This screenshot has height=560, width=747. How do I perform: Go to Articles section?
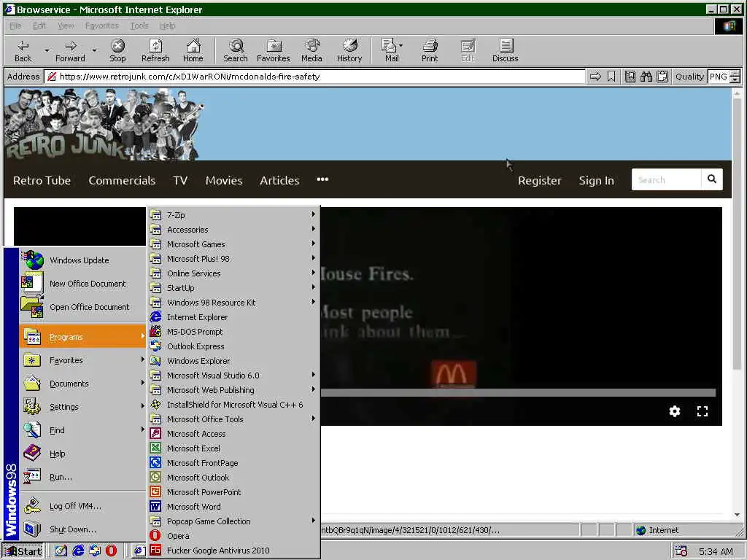[x=279, y=181]
